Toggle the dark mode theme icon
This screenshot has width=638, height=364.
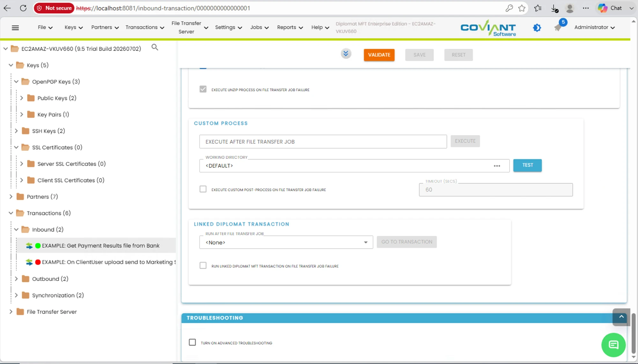(537, 28)
